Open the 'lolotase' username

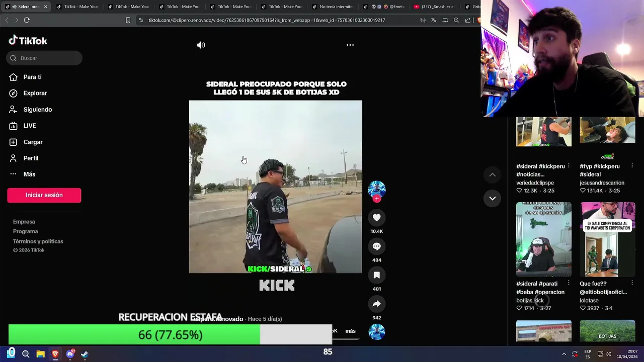point(589,301)
